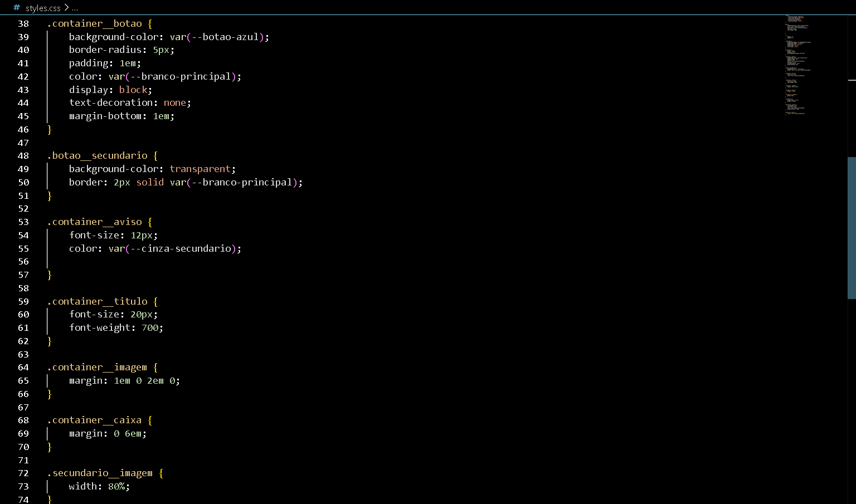Click the closing brace on line 57
The width and height of the screenshot is (856, 504).
[x=50, y=275]
